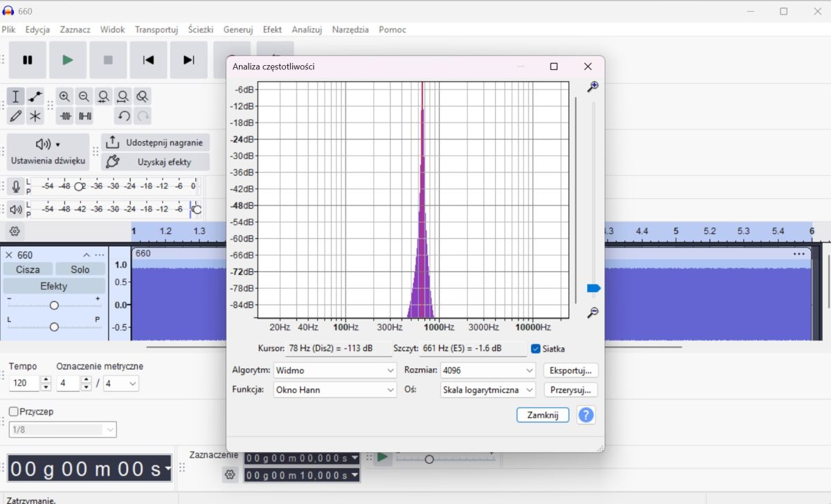Screen dimensions: 831x504
Task: Click the Redo arrow icon
Action: point(143,116)
